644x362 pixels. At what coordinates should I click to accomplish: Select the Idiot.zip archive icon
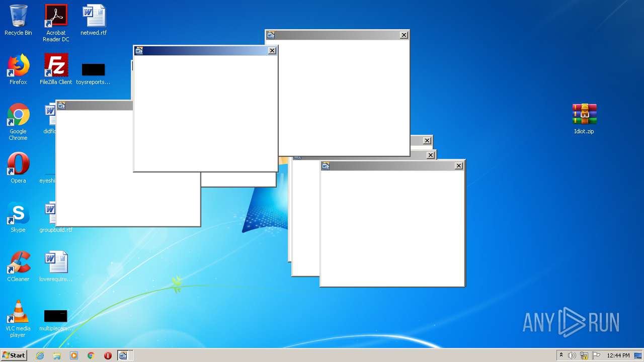pos(584,119)
